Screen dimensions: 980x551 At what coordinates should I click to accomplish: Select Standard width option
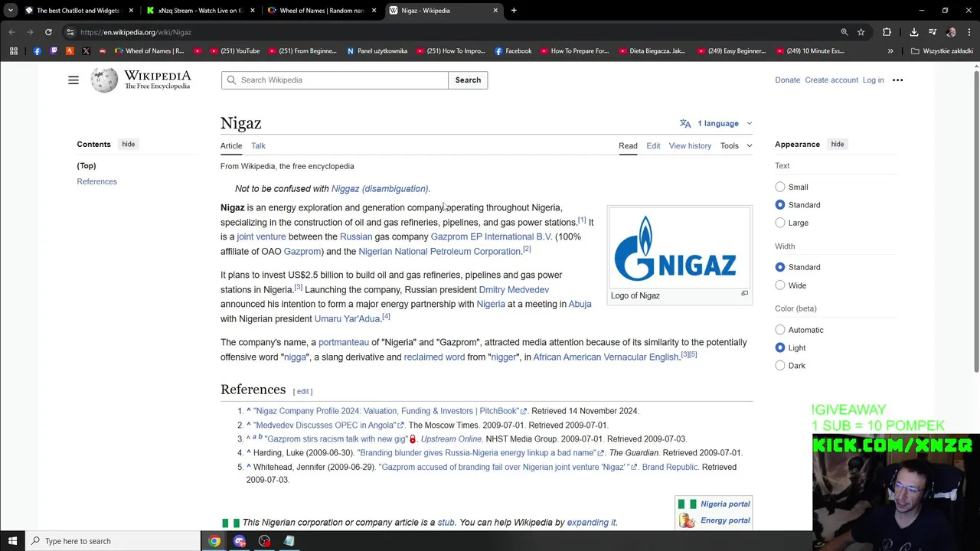pos(779,267)
